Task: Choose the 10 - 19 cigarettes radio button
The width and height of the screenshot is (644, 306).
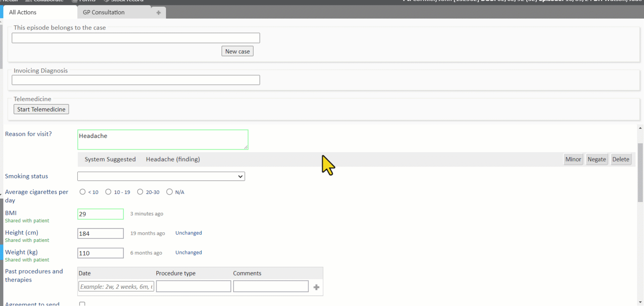Action: pyautogui.click(x=108, y=192)
